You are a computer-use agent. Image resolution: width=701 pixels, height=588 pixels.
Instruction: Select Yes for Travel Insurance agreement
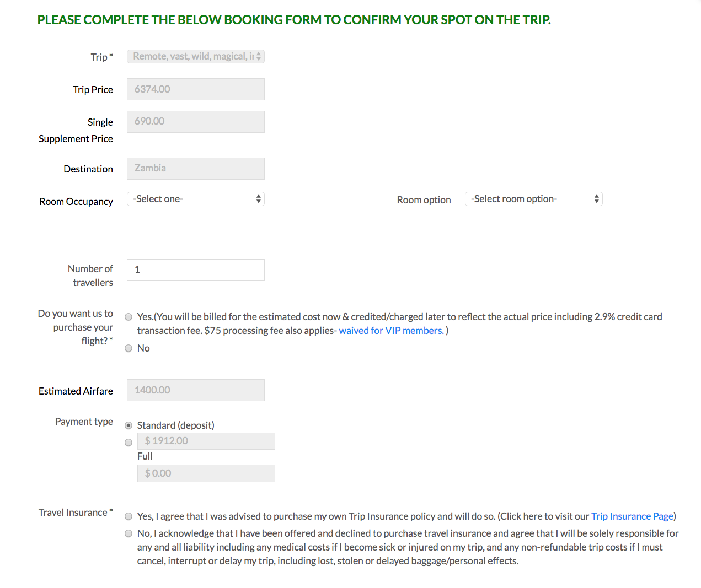pyautogui.click(x=128, y=516)
